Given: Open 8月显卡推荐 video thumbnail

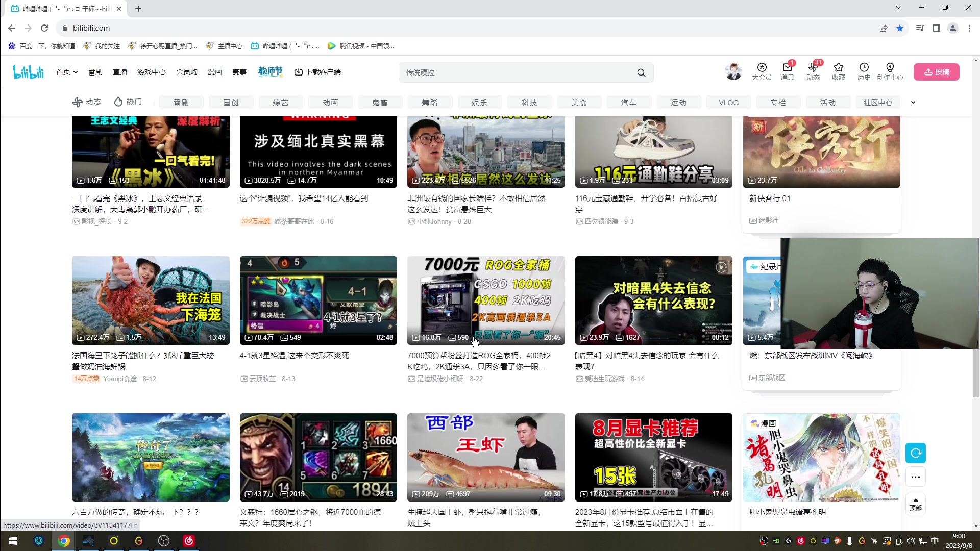Looking at the screenshot, I should click(x=654, y=457).
